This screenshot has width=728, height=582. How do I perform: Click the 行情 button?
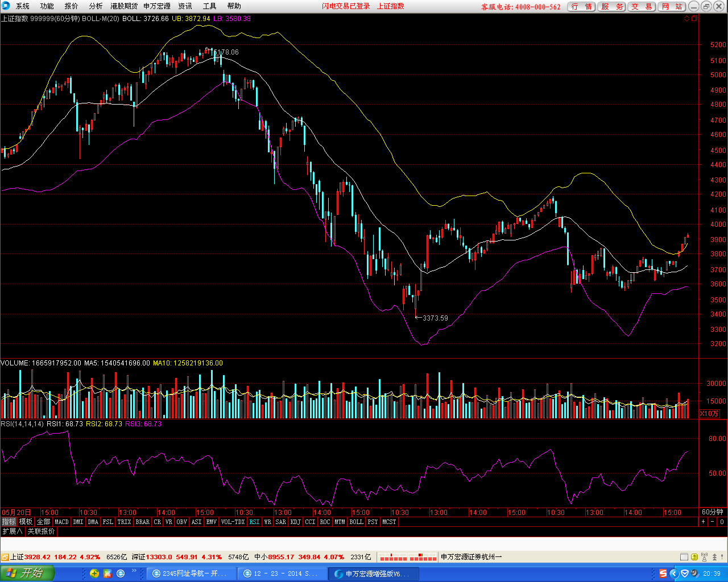pyautogui.click(x=582, y=7)
